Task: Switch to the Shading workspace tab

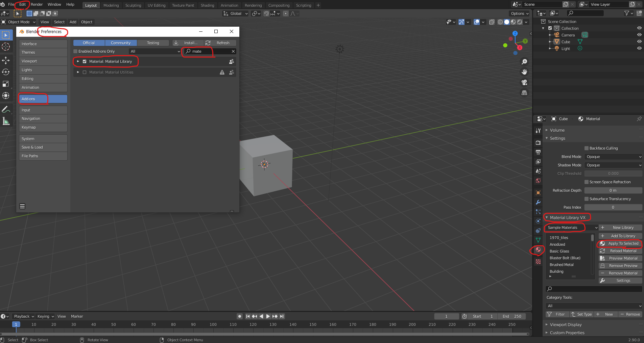Action: pyautogui.click(x=208, y=5)
